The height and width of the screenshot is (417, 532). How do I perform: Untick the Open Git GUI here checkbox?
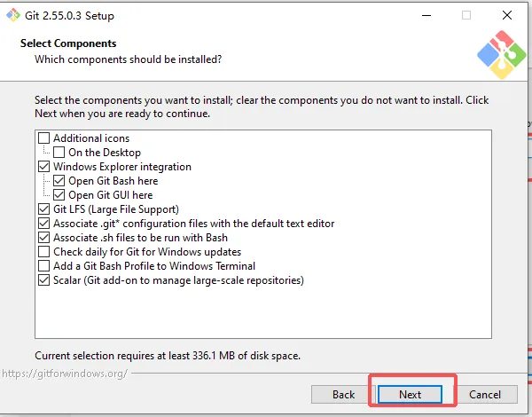coord(59,195)
